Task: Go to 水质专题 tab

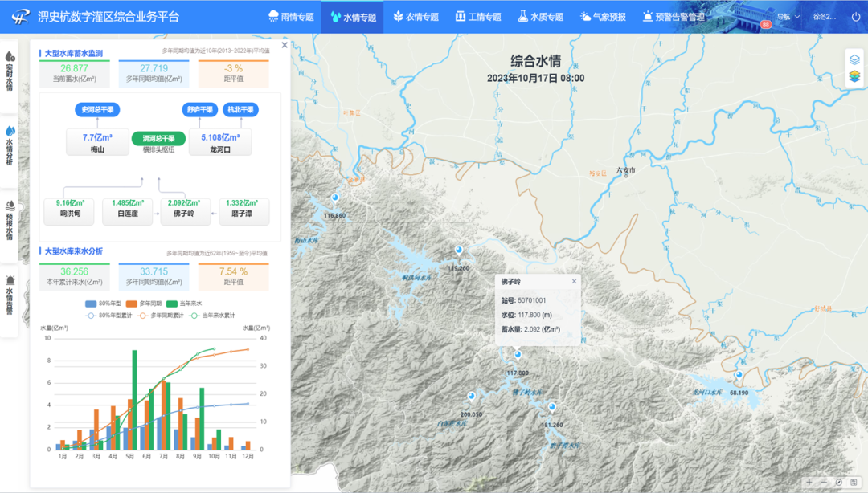Action: coord(541,17)
